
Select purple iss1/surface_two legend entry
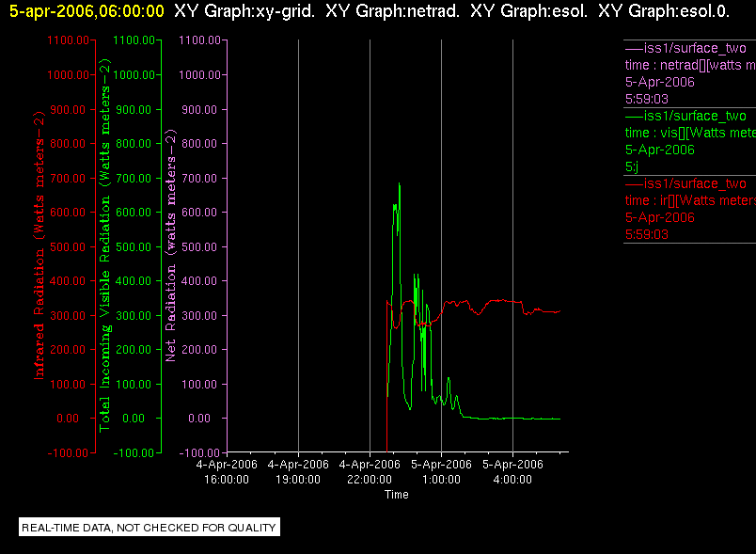tap(685, 48)
